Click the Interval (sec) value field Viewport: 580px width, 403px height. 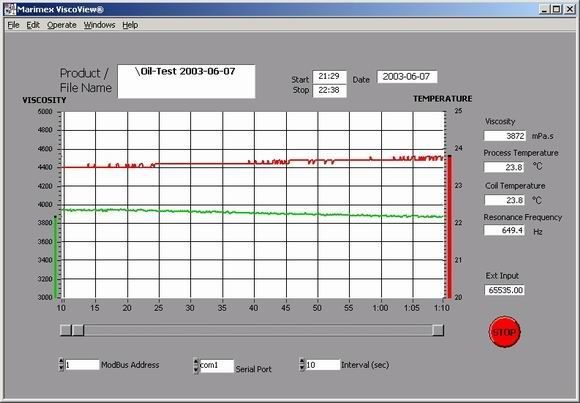pos(323,365)
